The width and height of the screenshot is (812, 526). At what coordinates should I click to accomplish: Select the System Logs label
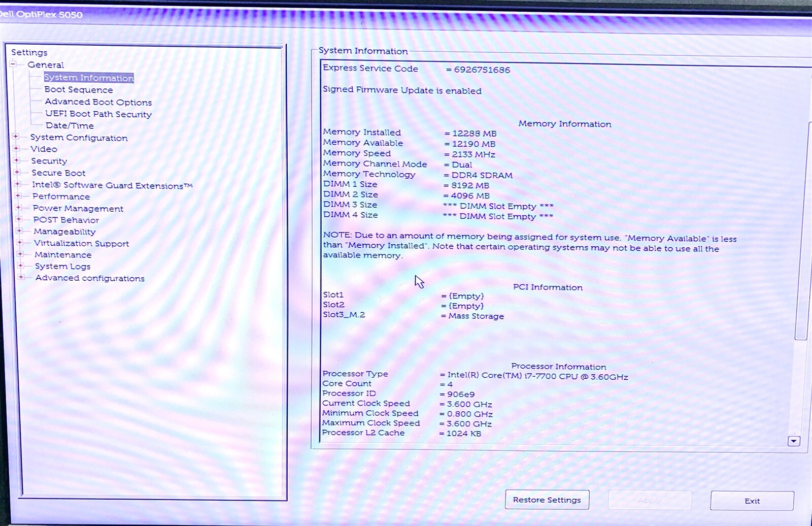point(62,267)
